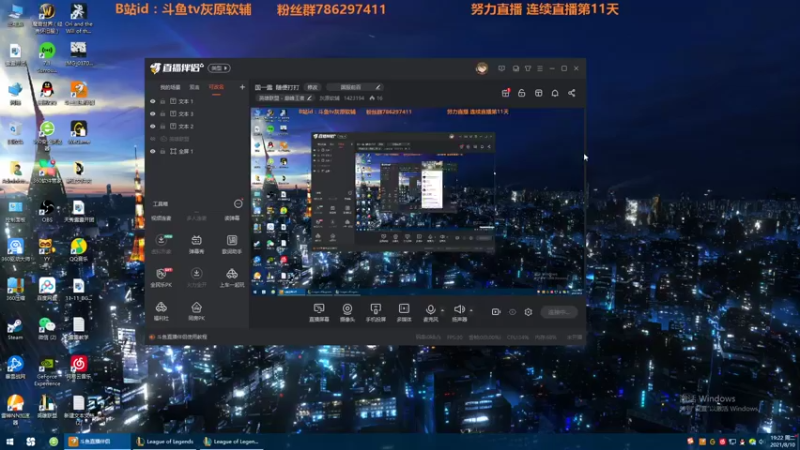This screenshot has width=800, height=450.
Task: Lock the 文本 3 source
Action: coord(163,114)
